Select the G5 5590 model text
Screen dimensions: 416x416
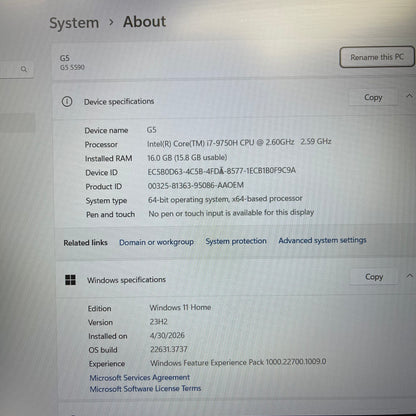coord(72,67)
